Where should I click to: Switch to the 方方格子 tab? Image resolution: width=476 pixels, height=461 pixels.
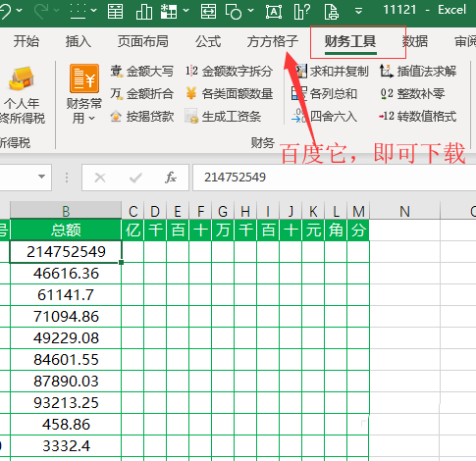click(x=273, y=42)
